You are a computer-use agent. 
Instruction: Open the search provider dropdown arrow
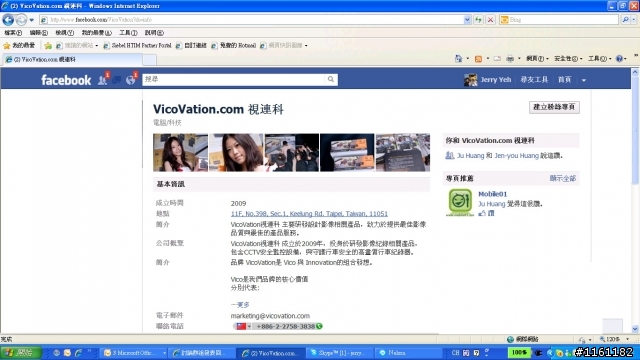(634, 20)
